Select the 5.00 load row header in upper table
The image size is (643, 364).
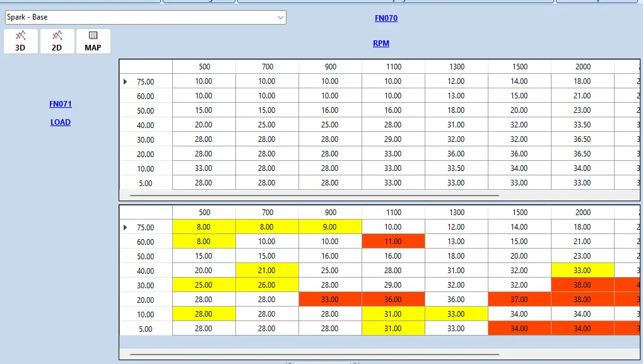146,183
